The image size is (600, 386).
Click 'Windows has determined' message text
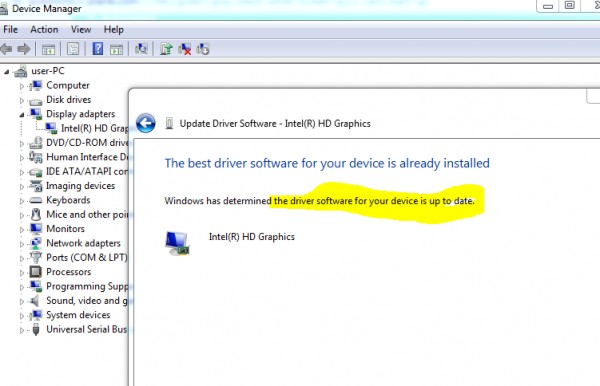(x=320, y=201)
